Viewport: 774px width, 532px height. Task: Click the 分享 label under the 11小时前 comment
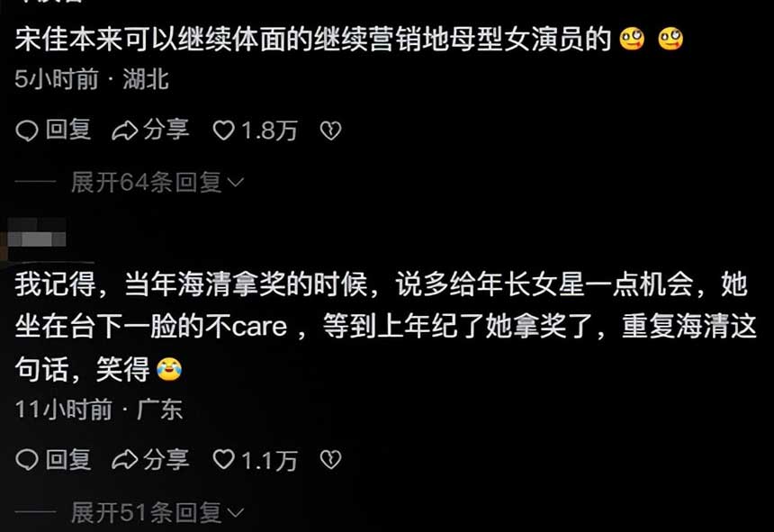tap(166, 459)
